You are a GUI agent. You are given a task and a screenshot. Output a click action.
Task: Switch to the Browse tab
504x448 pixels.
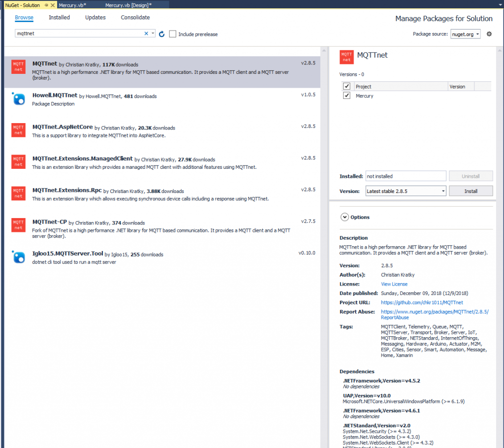coord(24,17)
